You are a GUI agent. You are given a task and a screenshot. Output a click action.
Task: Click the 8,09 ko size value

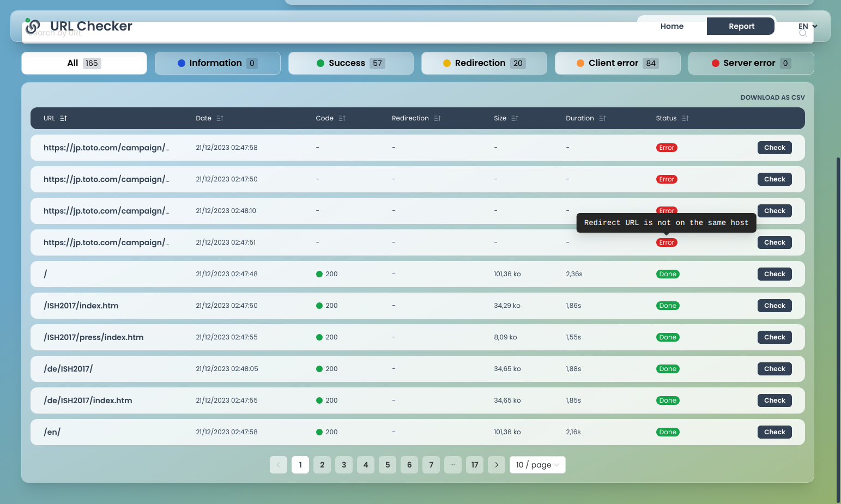tap(505, 337)
